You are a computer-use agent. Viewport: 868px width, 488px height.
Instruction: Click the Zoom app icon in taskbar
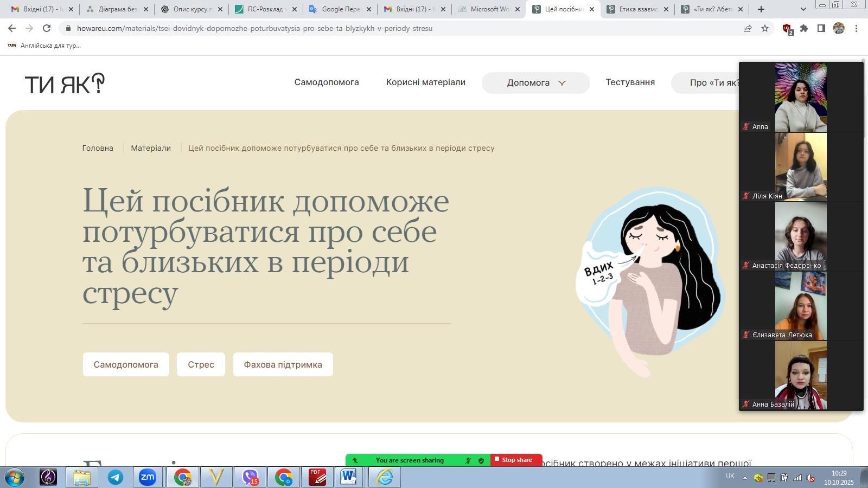point(148,477)
